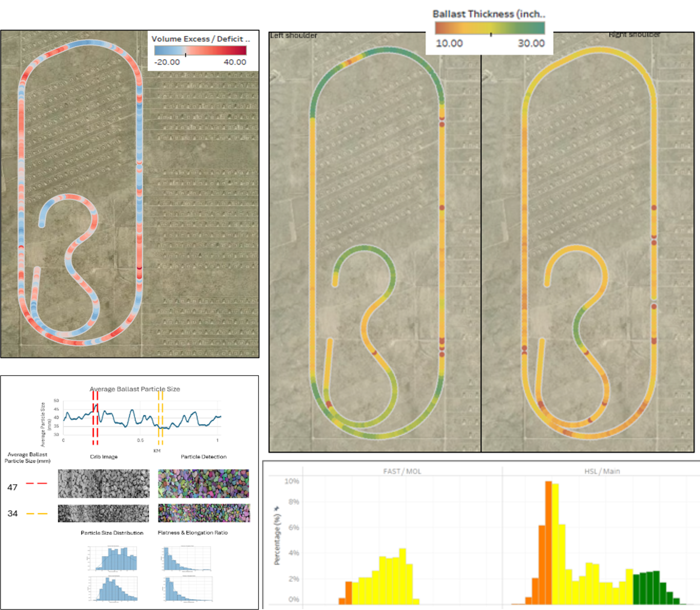This screenshot has width=700, height=610.
Task: Click the Ballast Thickness legend title
Action: click(x=489, y=14)
